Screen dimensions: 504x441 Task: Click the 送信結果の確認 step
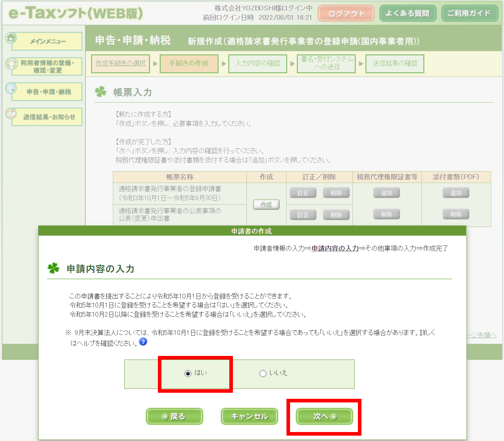pos(395,64)
